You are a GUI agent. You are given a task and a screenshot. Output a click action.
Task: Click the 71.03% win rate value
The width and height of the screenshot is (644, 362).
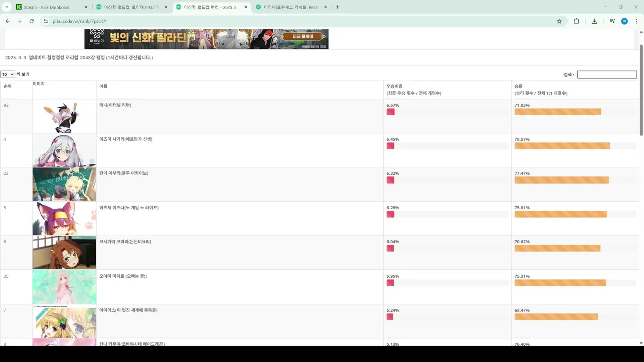tap(522, 105)
